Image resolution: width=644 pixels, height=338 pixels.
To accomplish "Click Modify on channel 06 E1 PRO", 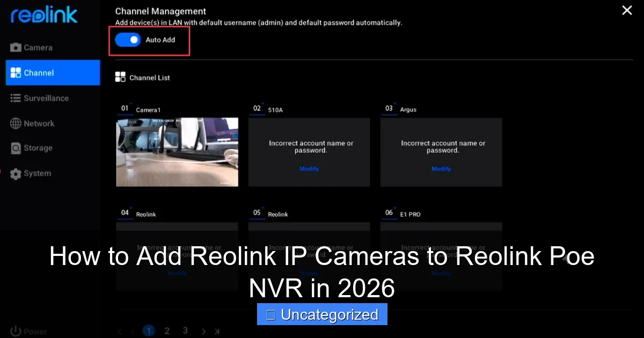I will tap(441, 273).
